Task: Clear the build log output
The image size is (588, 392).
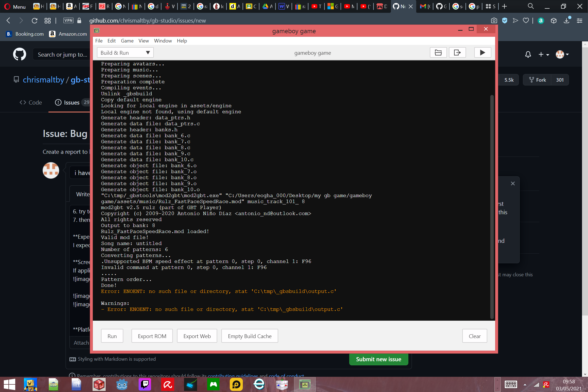Action: tap(475, 336)
